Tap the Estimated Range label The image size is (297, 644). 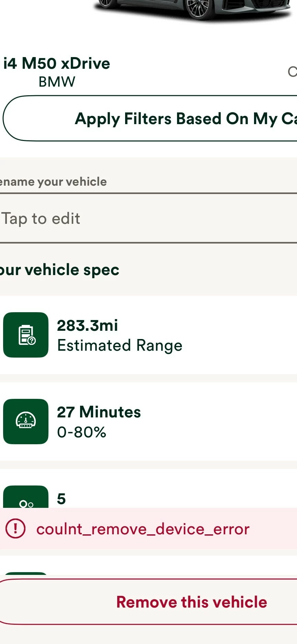click(x=120, y=346)
